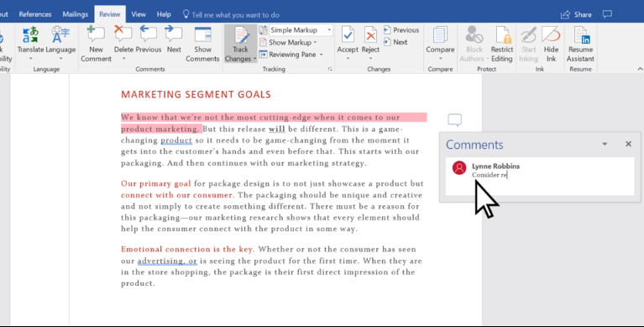
Task: Open Show Markup options
Action: tap(288, 42)
